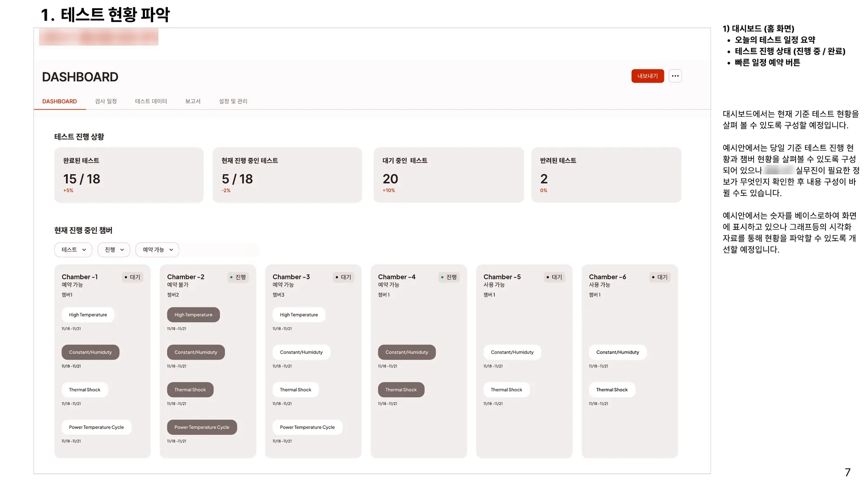
Task: Click the Chamber -4 title text
Action: pos(397,277)
